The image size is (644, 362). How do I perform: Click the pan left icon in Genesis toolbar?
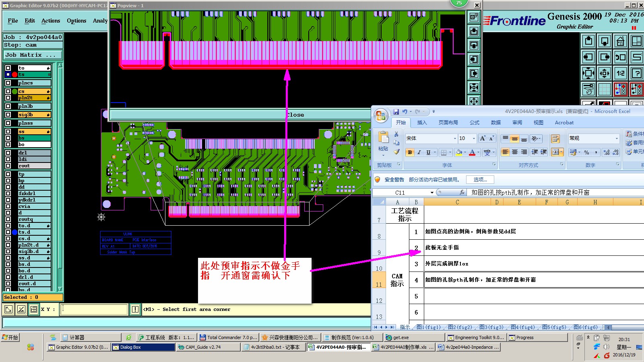(x=588, y=57)
